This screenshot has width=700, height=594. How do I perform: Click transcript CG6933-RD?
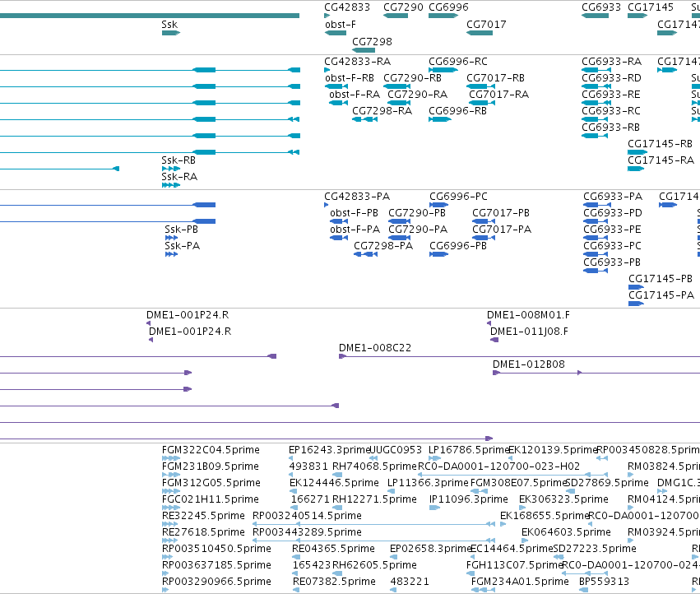[x=611, y=77]
